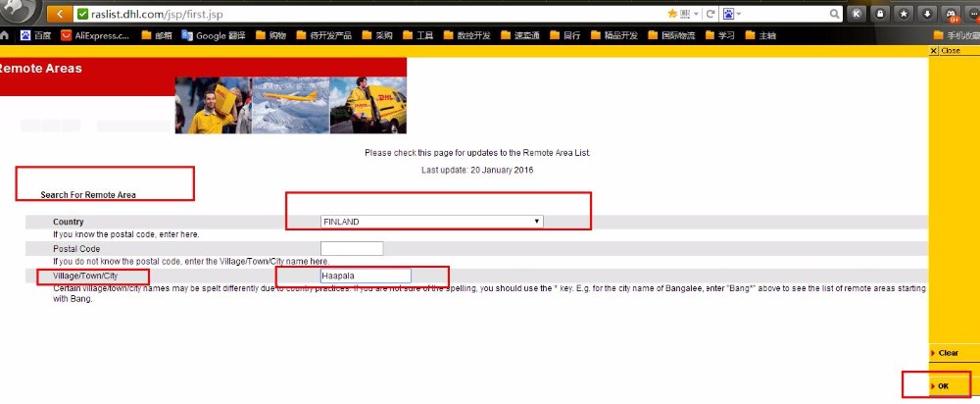Open the AliExpress bookmark
Screen dimensions: 980x404
(96, 35)
